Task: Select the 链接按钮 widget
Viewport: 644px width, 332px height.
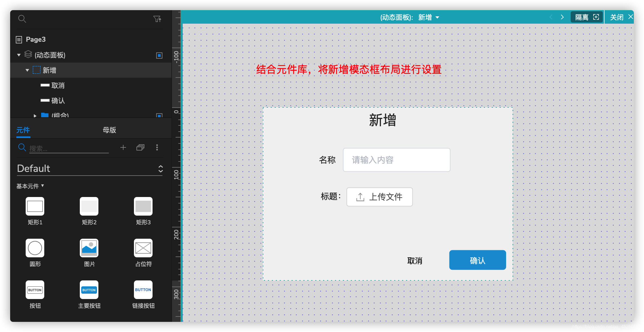Action: [x=143, y=295]
